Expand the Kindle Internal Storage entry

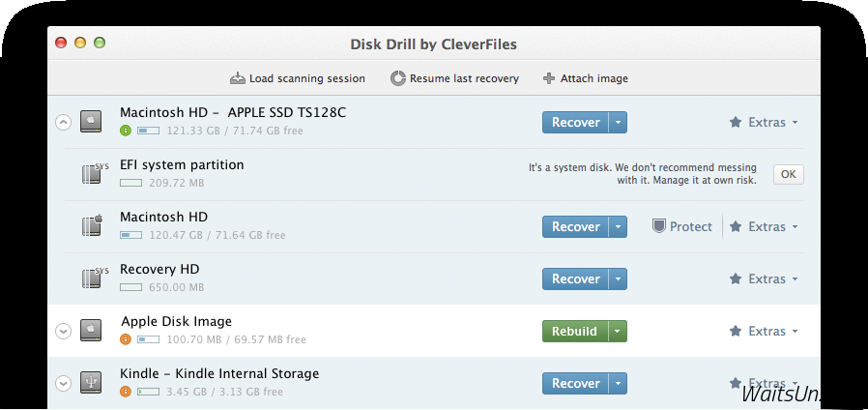(x=64, y=384)
